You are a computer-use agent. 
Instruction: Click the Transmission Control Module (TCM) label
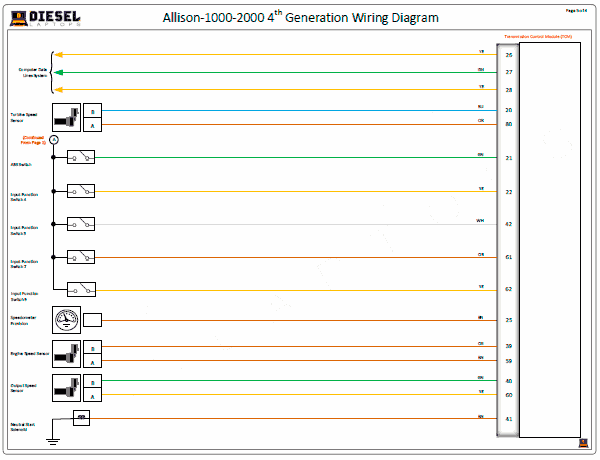pyautogui.click(x=538, y=37)
